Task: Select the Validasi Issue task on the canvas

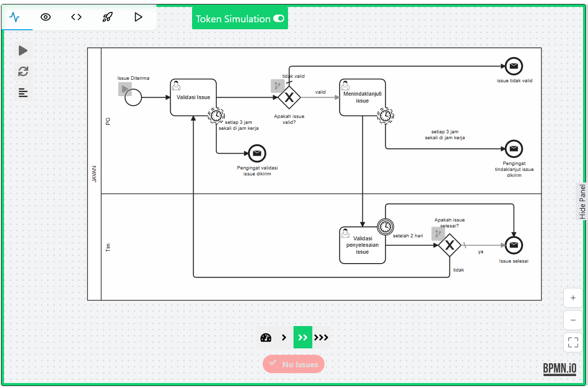Action: click(193, 97)
